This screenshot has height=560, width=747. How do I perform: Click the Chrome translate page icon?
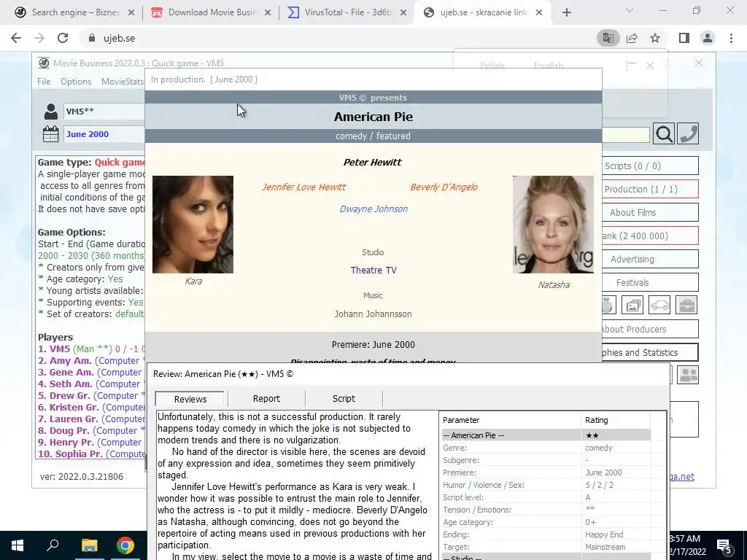(608, 38)
